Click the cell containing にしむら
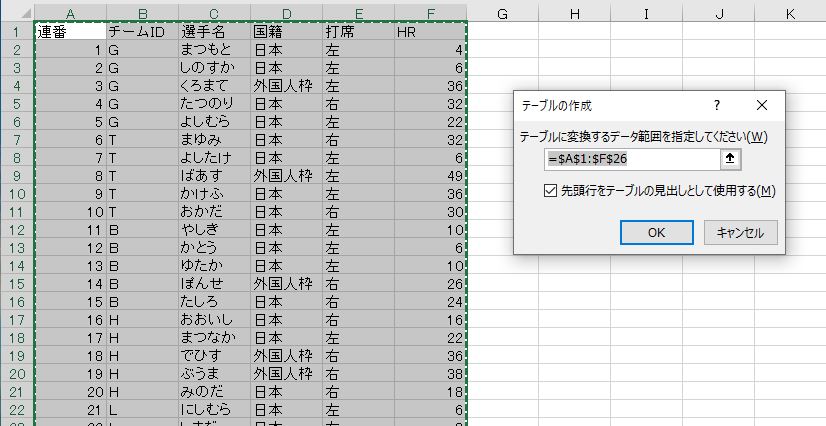The image size is (826, 426). pos(214,409)
